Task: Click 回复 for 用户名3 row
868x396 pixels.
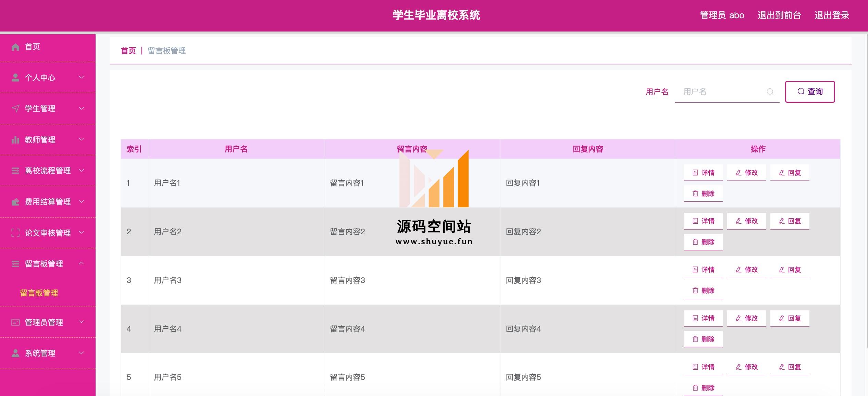Action: coord(790,270)
